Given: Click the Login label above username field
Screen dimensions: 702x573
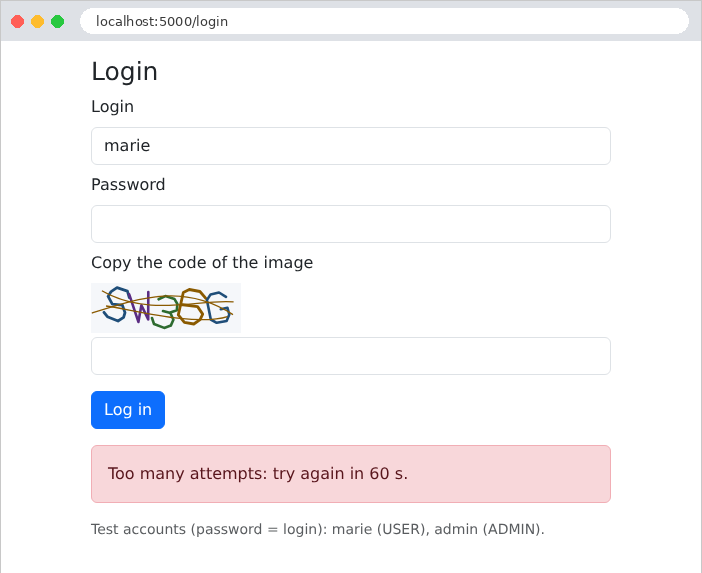Looking at the screenshot, I should 112,107.
